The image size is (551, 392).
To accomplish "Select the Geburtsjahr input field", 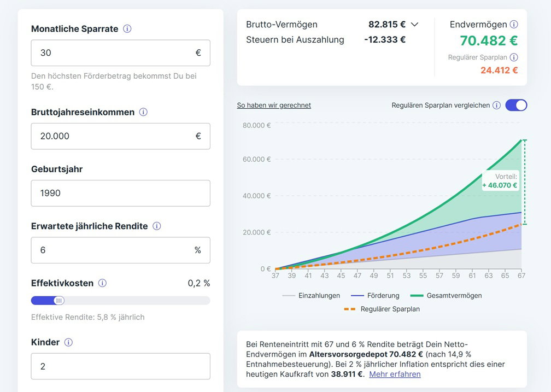I will click(120, 193).
